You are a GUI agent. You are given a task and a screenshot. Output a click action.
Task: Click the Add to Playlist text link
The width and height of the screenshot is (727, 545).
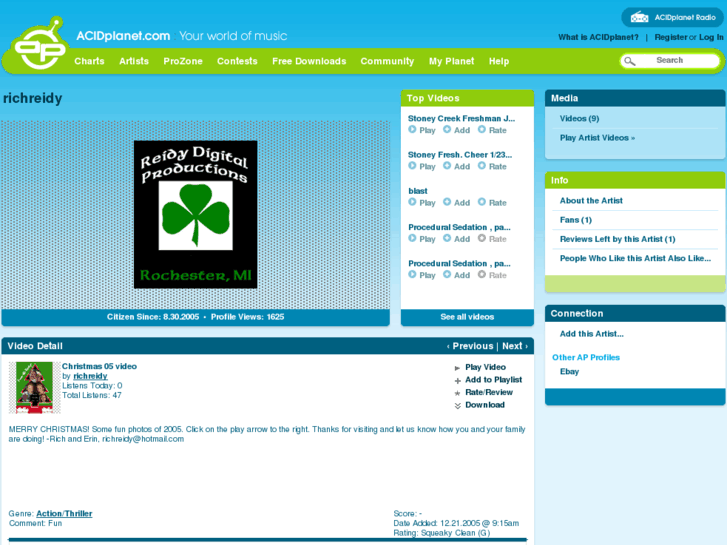(494, 380)
